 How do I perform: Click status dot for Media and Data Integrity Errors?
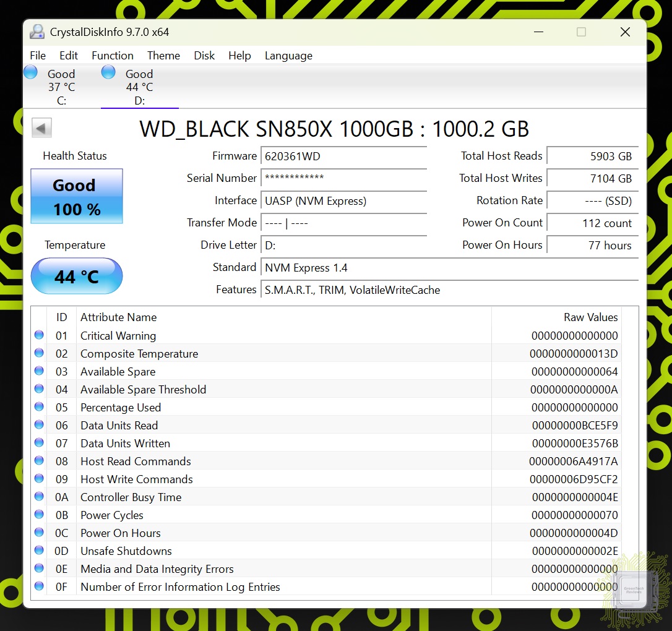(39, 569)
